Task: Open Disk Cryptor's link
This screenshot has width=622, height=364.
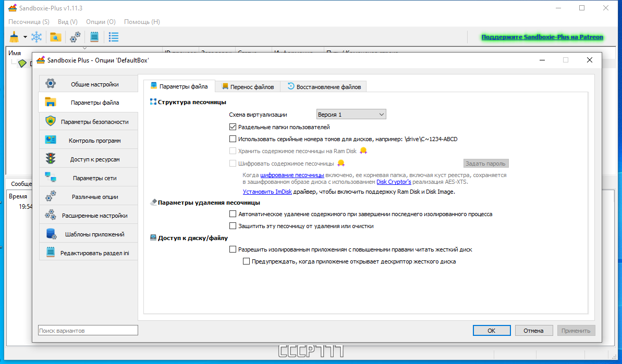Action: coord(394,182)
